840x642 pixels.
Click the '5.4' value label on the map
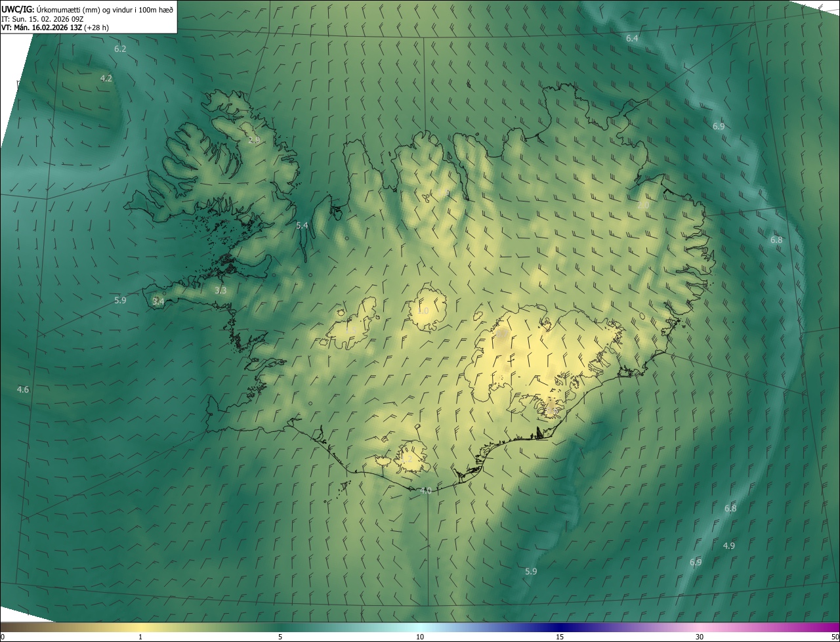pyautogui.click(x=302, y=225)
